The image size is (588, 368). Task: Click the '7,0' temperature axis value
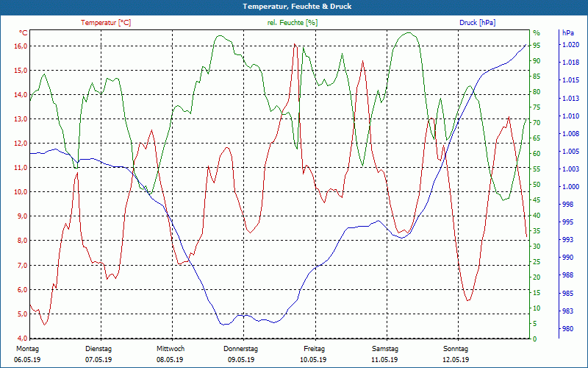click(x=22, y=266)
